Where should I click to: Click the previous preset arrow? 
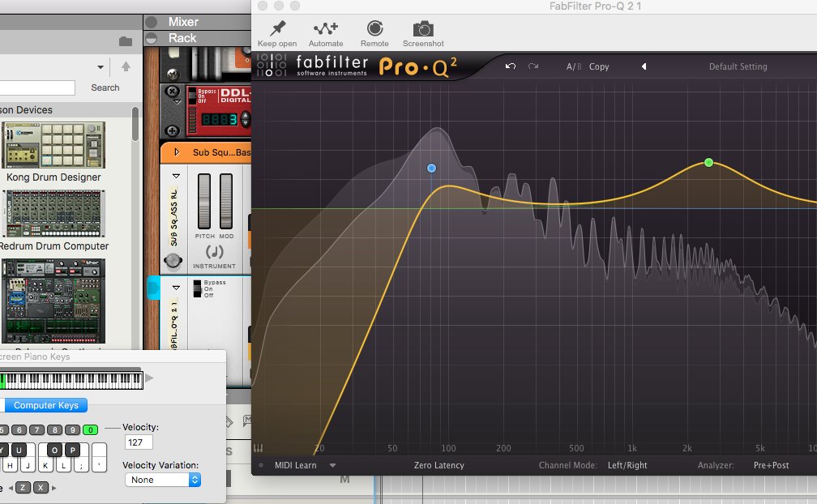(x=644, y=66)
